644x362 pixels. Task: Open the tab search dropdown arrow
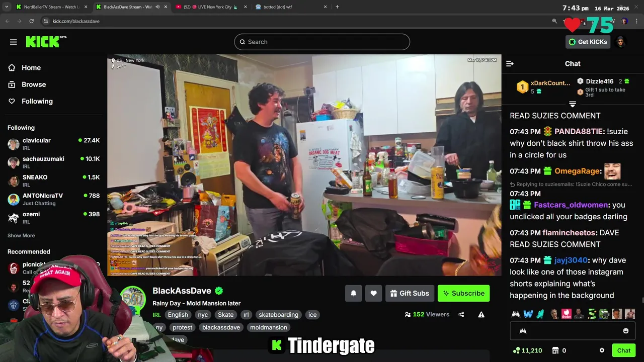7,7
